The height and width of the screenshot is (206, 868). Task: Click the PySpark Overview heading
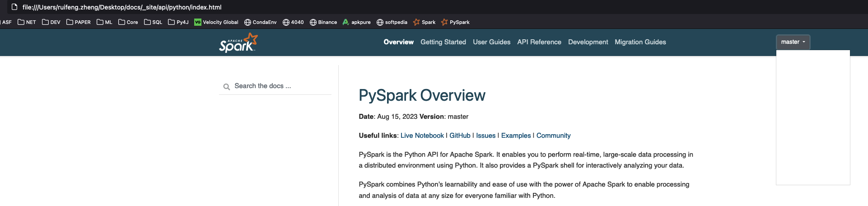422,95
